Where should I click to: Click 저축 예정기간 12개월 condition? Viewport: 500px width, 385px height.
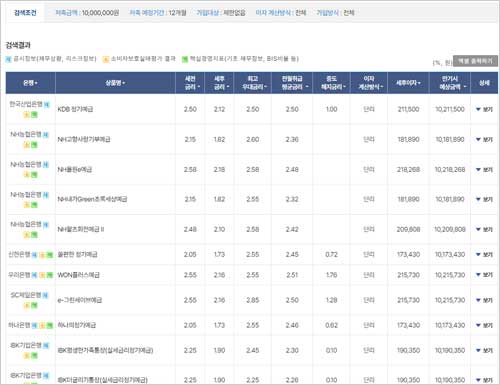point(158,13)
